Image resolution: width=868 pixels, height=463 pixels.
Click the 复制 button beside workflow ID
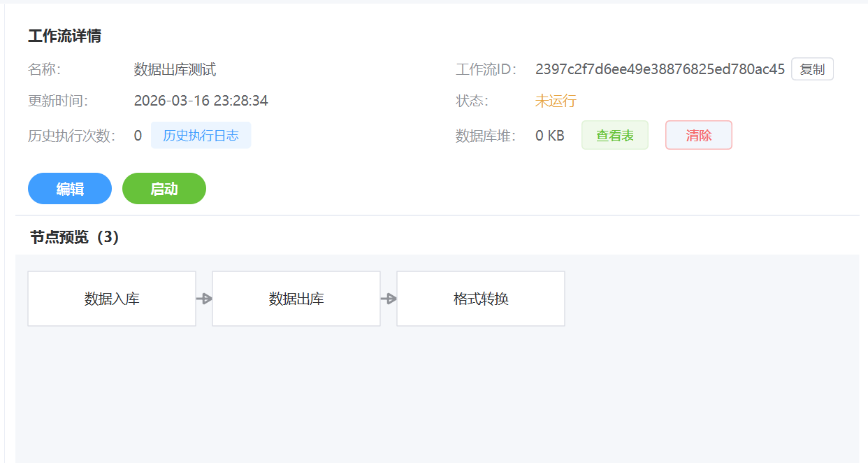(x=812, y=69)
